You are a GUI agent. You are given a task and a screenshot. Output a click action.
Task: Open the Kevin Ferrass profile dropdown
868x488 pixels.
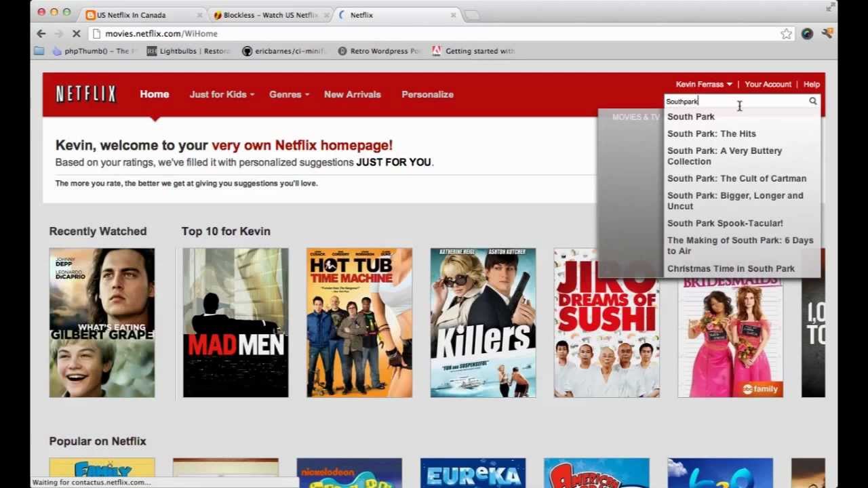pyautogui.click(x=704, y=84)
